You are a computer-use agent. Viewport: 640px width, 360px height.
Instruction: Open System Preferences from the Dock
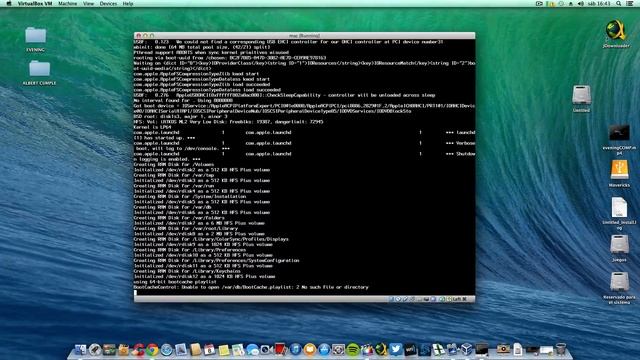point(338,349)
